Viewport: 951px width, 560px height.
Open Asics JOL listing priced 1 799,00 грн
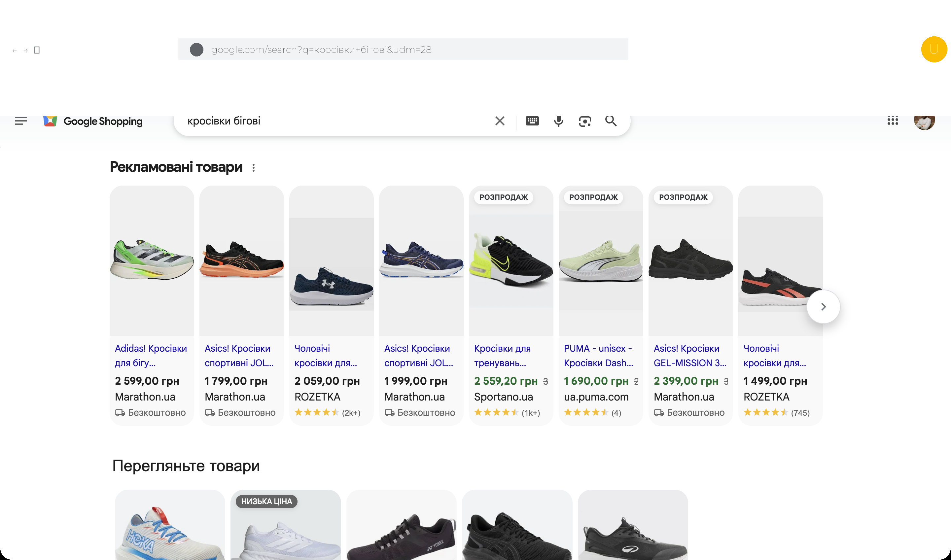(239, 356)
